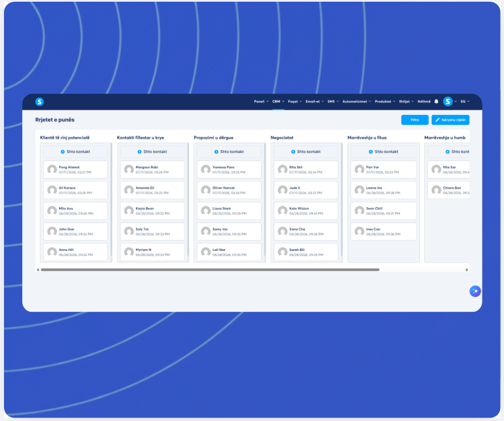The height and width of the screenshot is (421, 504).
Task: Click the Filtro button
Action: (x=415, y=120)
